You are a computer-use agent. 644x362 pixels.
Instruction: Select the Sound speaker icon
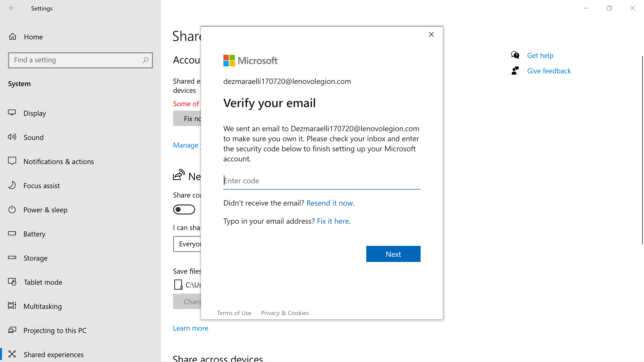pos(12,137)
